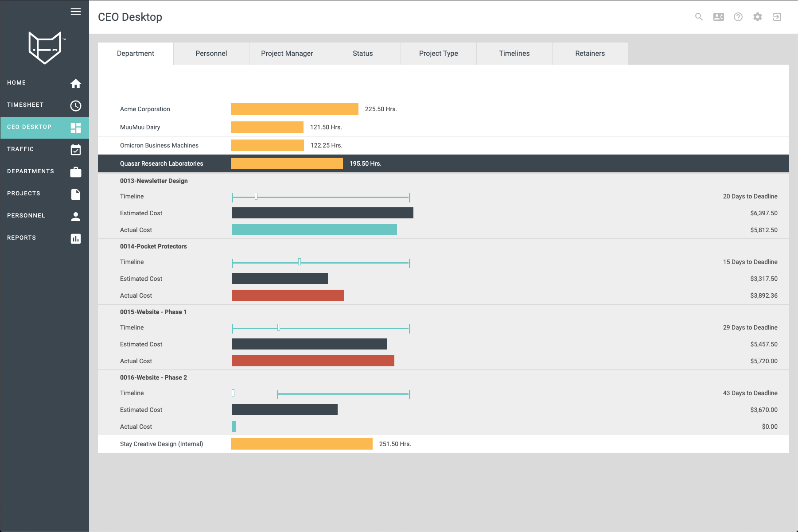Open search from the top toolbar
Viewport: 798px width, 532px height.
coord(699,16)
